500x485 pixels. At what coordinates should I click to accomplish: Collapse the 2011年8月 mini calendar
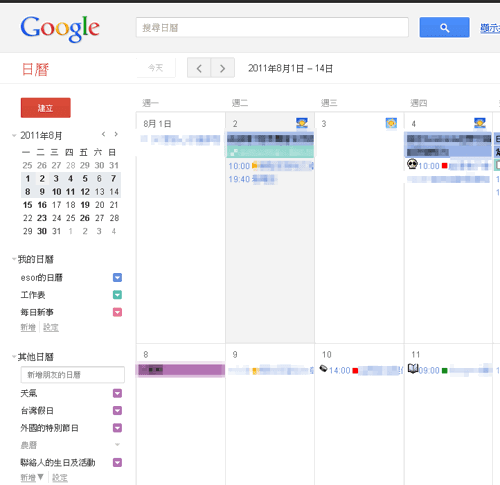(x=14, y=135)
